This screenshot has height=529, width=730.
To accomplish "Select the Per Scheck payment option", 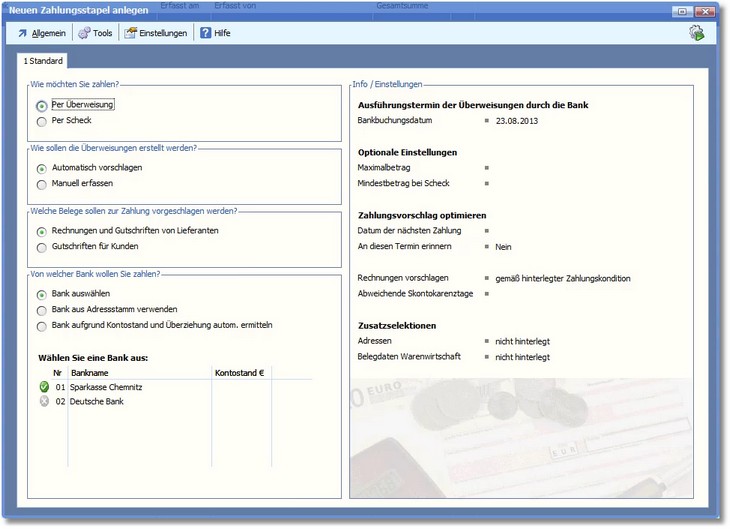I will pos(42,121).
